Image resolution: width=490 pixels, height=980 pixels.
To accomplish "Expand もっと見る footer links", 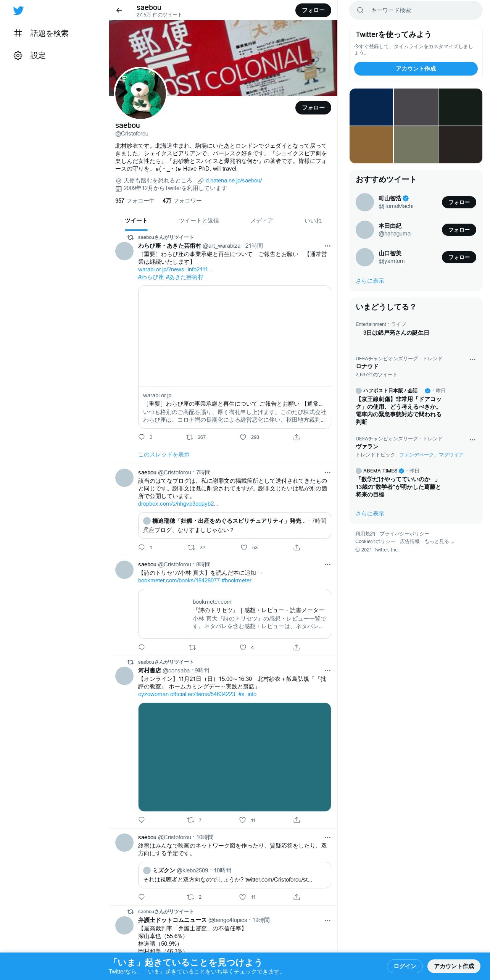I will click(x=440, y=542).
